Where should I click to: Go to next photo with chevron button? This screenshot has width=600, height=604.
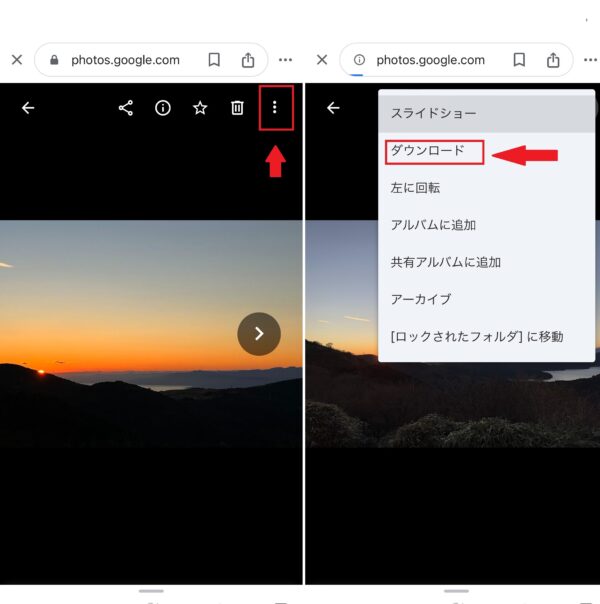[259, 334]
